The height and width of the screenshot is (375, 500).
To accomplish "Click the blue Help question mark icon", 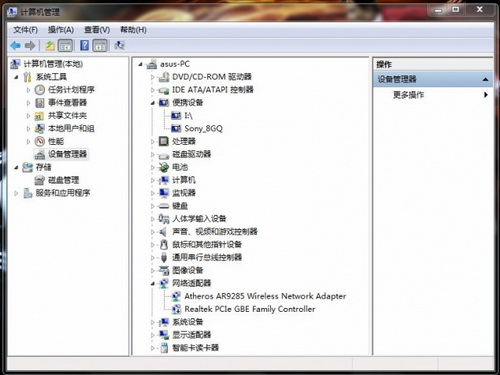I will (85, 45).
